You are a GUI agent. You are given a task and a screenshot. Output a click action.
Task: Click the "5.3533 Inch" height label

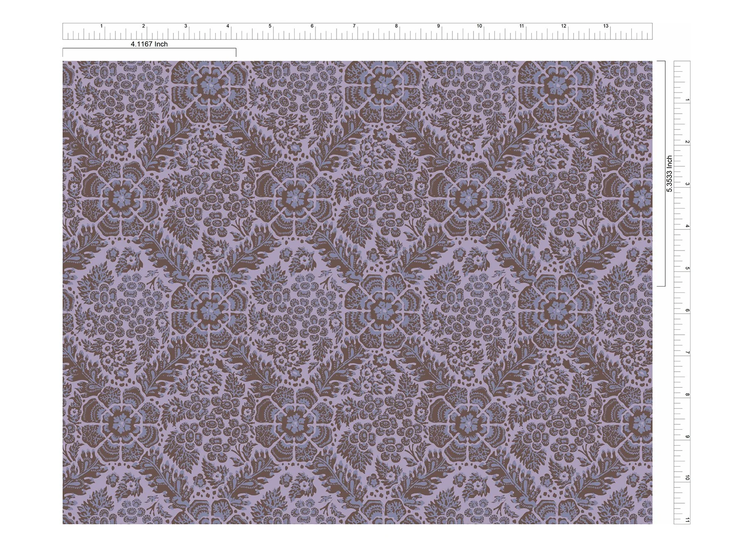tap(669, 174)
